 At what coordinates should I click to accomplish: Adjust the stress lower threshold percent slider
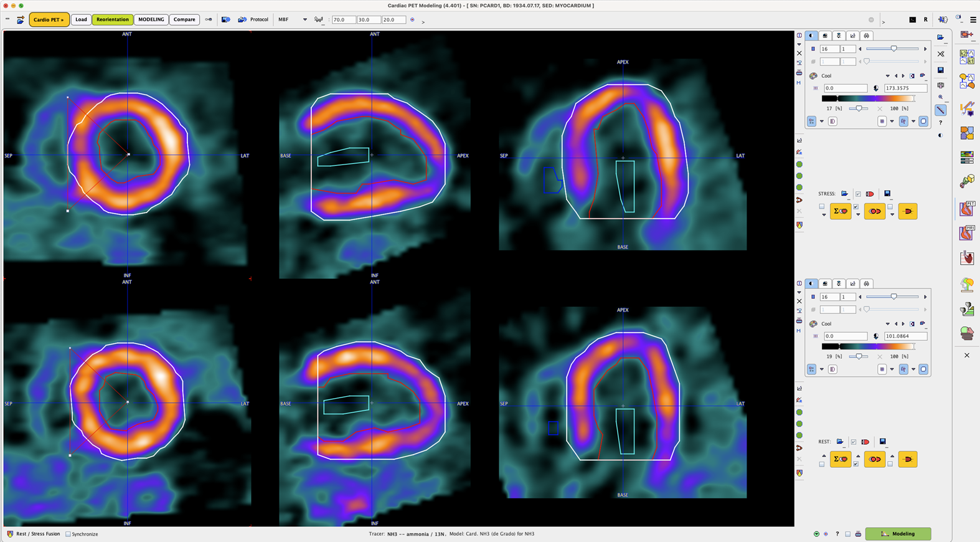tap(859, 108)
